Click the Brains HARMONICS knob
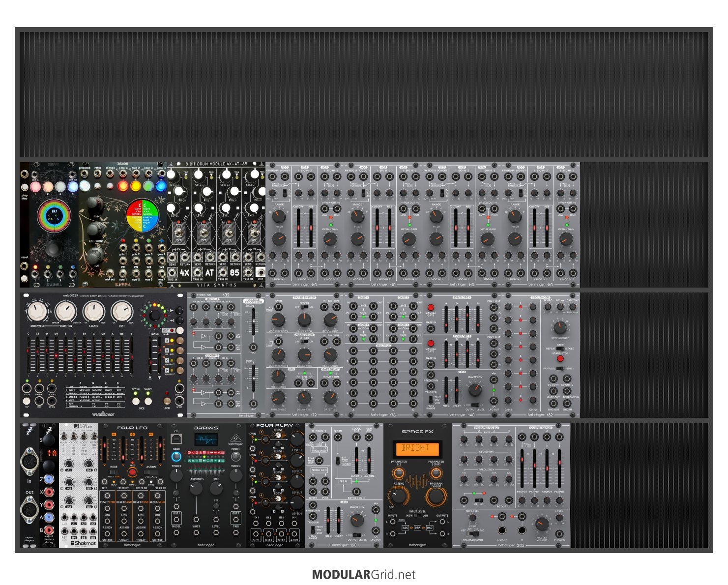Screen dimensions: 728x585 tap(196, 488)
